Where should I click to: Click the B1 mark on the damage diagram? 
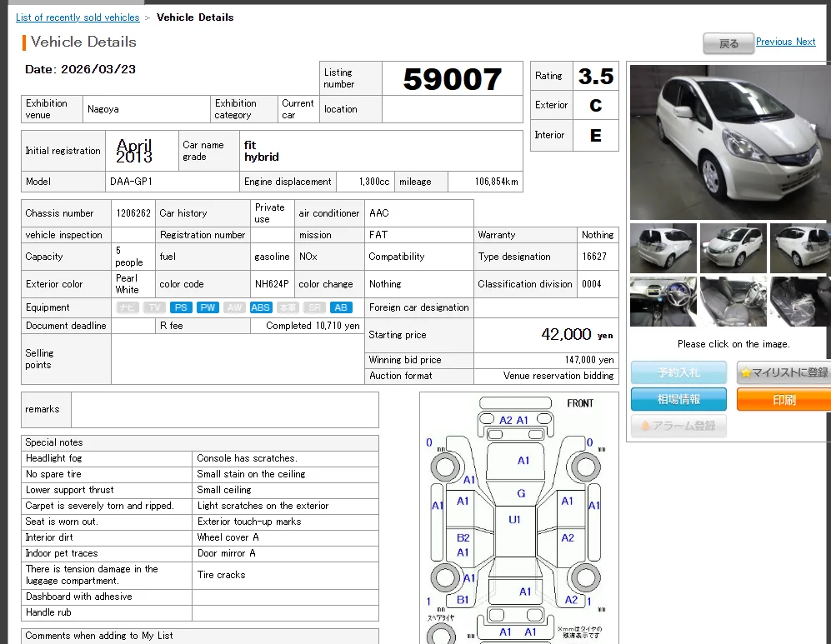pyautogui.click(x=463, y=600)
